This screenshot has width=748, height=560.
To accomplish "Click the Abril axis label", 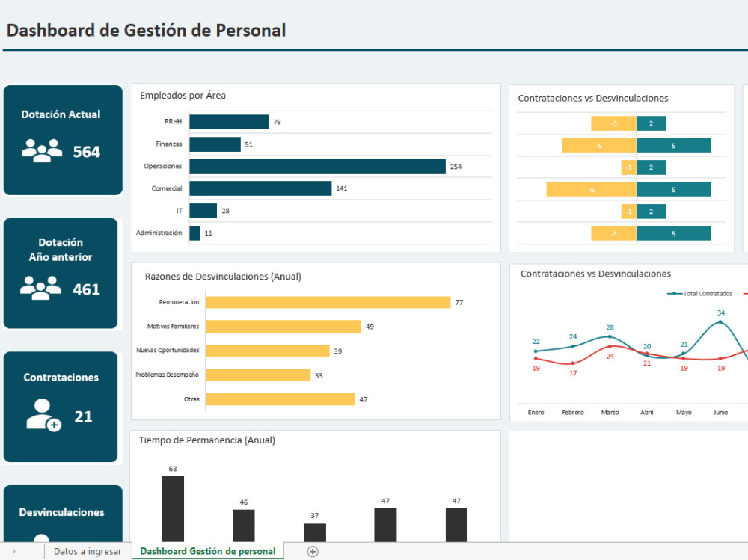I will (x=647, y=413).
